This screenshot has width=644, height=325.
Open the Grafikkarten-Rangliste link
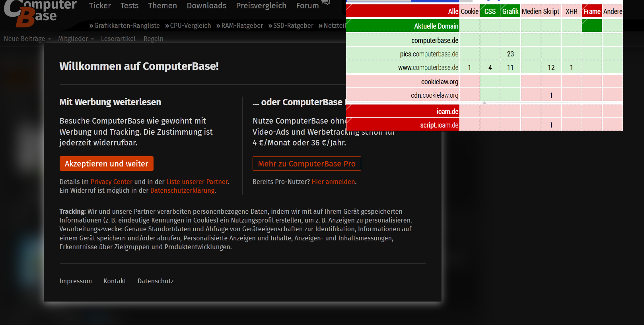[125, 25]
